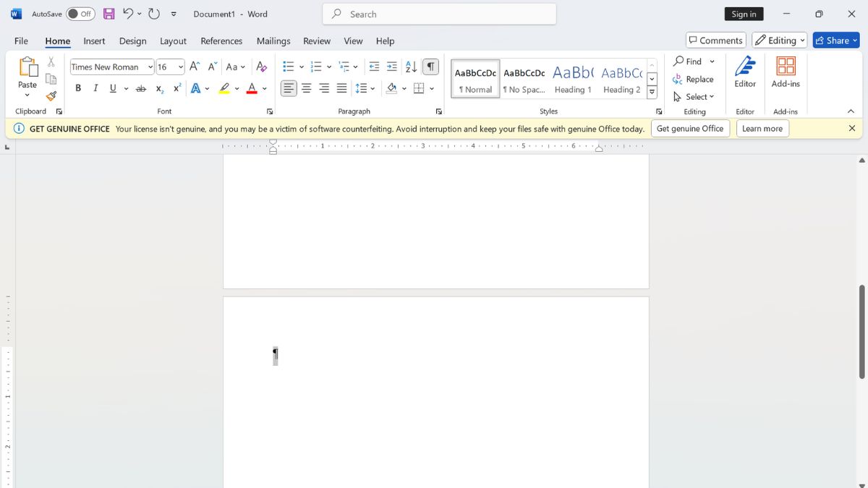This screenshot has width=868, height=488.
Task: Switch to the Mailings tab
Action: [x=273, y=40]
